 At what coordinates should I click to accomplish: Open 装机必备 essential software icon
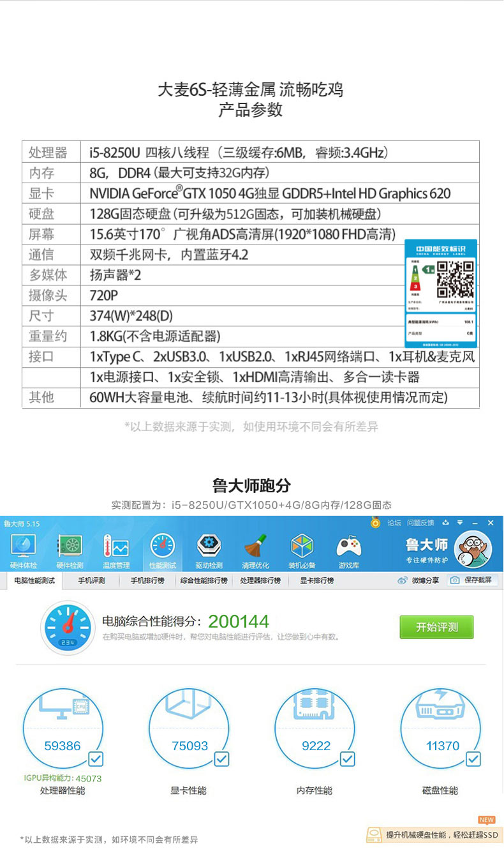pos(302,551)
